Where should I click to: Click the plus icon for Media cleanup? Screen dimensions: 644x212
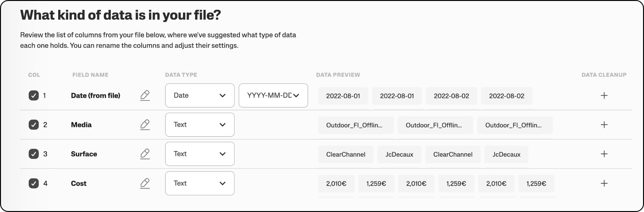tap(604, 125)
